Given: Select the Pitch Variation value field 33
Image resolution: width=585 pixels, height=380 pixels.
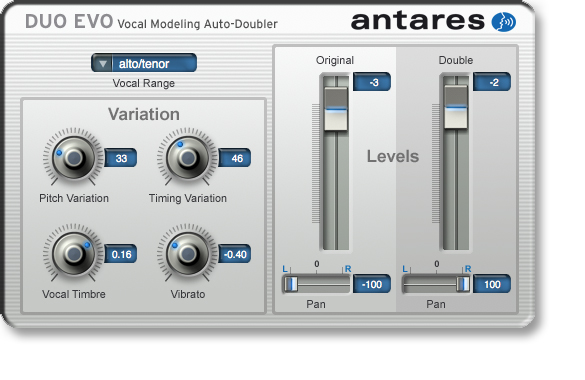Looking at the screenshot, I should click(x=121, y=158).
